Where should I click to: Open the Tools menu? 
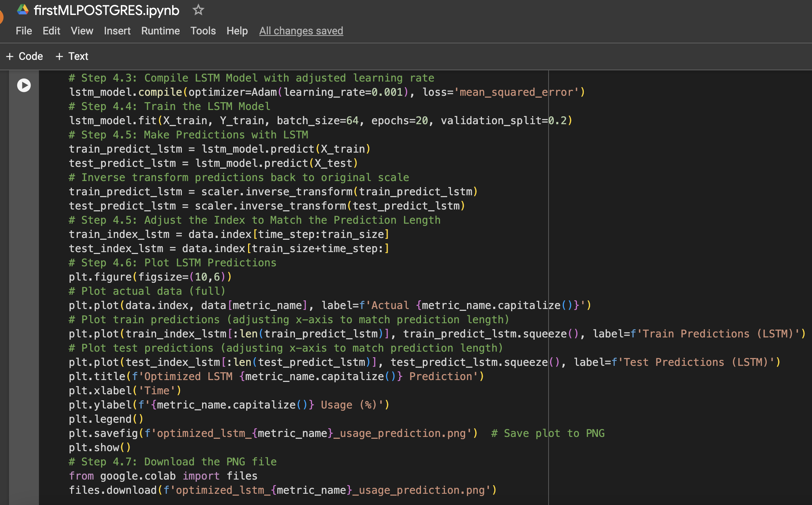[x=203, y=31]
